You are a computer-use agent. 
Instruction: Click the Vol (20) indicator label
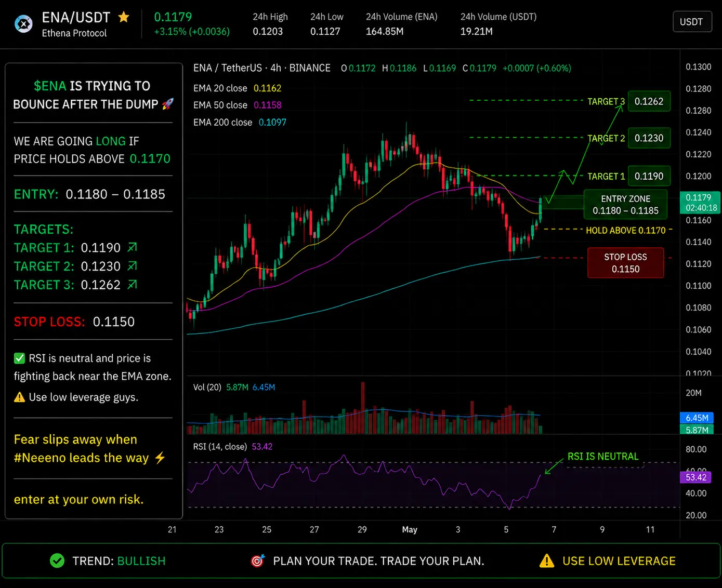click(207, 387)
